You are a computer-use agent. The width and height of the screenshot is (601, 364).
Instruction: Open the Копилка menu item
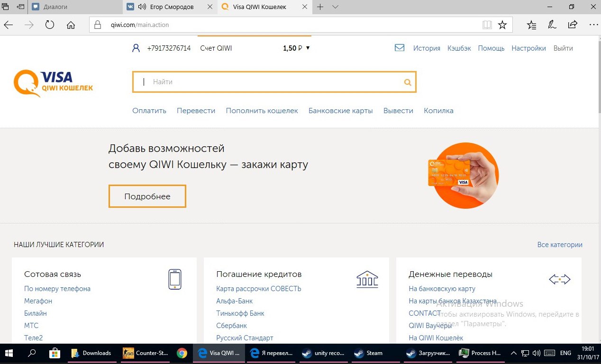point(438,111)
